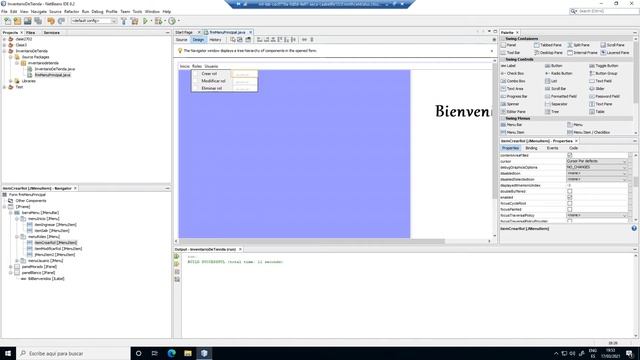Expand the Libraries node in Projects

click(11, 81)
